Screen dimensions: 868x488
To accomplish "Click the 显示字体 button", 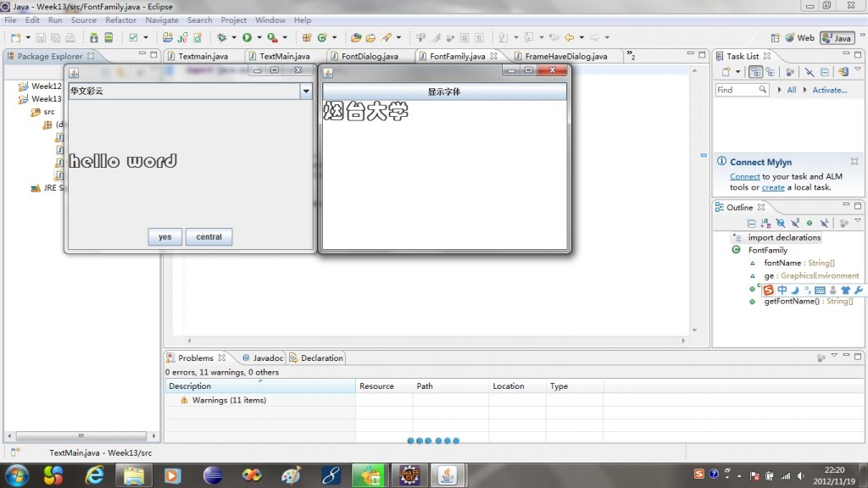I will pos(444,91).
